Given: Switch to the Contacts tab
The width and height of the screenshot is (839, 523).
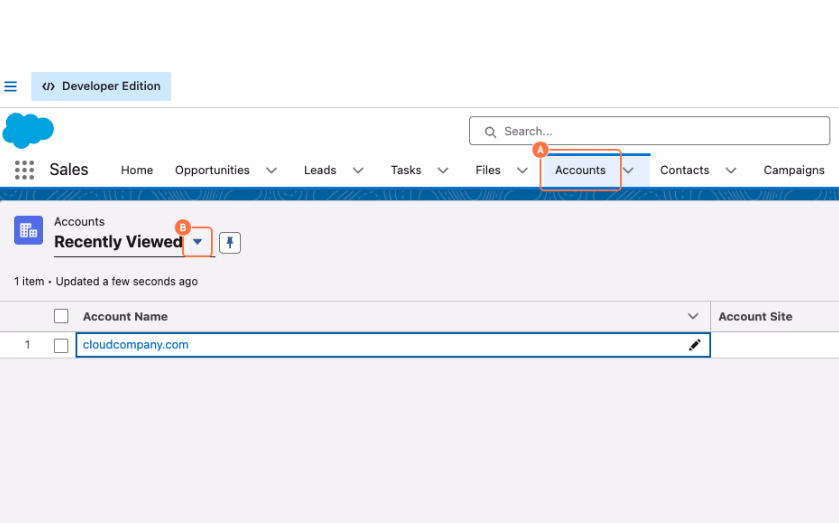Looking at the screenshot, I should 684,170.
